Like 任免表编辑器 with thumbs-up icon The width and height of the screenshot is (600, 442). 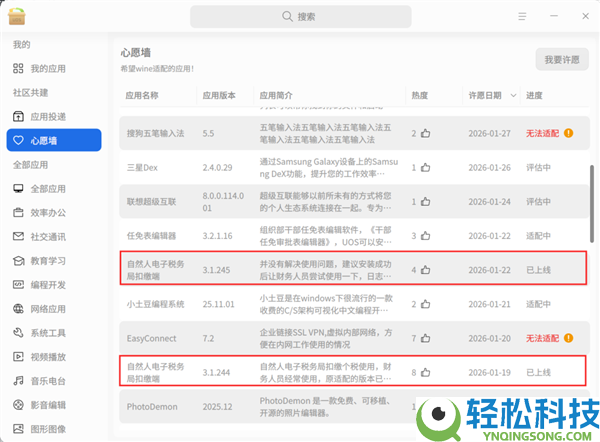click(426, 236)
